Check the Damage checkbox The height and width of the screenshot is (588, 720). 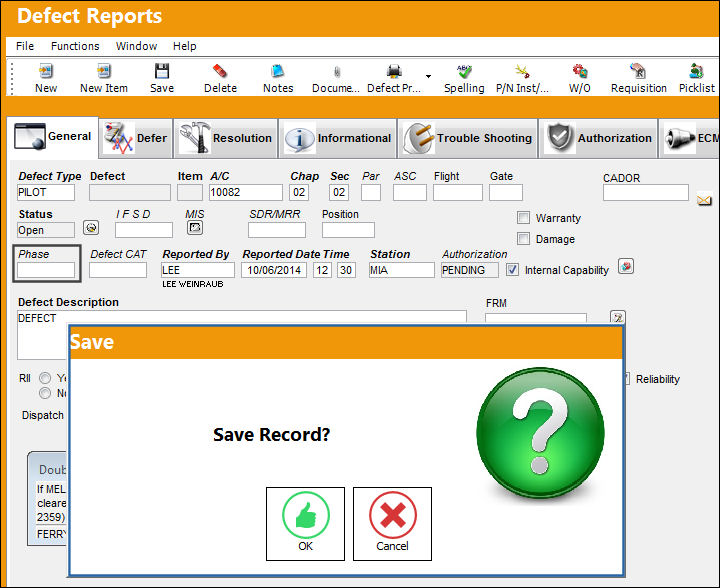[523, 239]
